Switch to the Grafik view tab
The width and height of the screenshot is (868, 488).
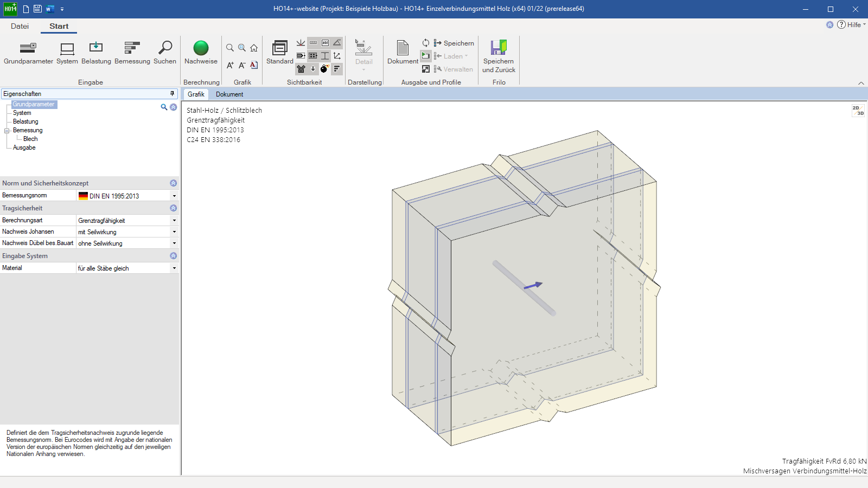[x=196, y=94]
